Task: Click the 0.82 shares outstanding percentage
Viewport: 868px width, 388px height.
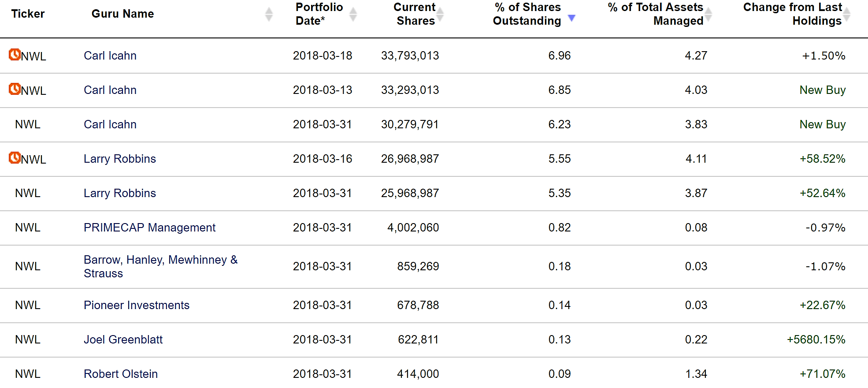Action: click(560, 228)
